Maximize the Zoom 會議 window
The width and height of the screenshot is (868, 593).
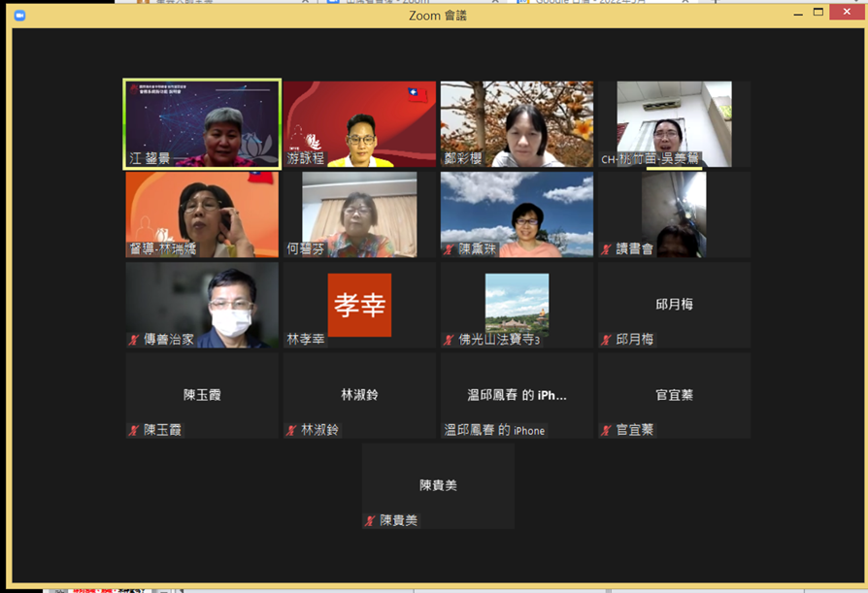tap(818, 14)
